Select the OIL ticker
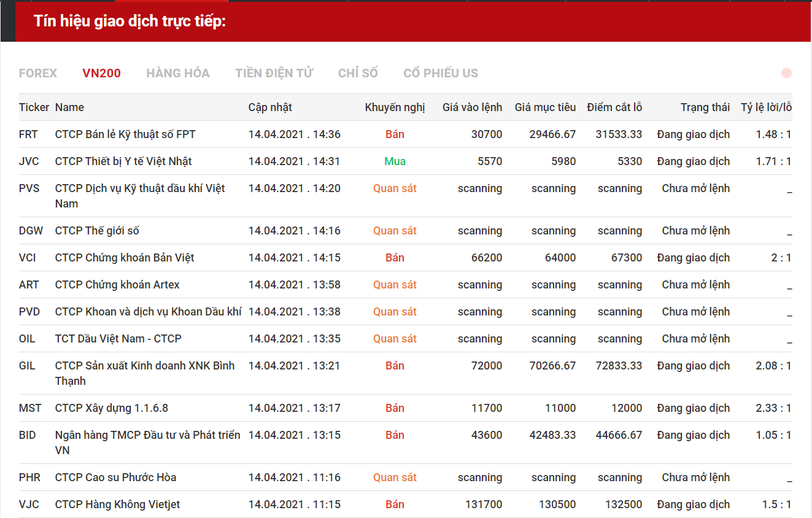Screen dimensions: 812x518 pyautogui.click(x=27, y=339)
